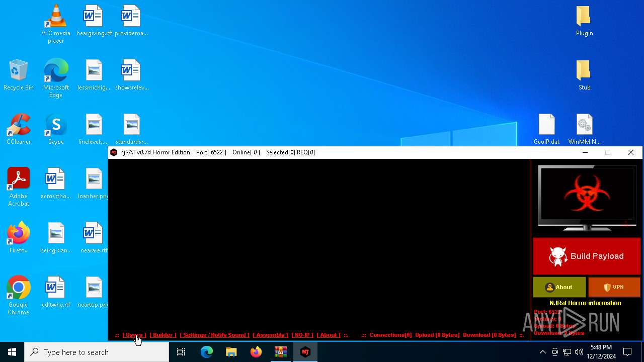Screen dimensions: 644x362
Task: Select acrosstho... Word document icon
Action: point(56,184)
